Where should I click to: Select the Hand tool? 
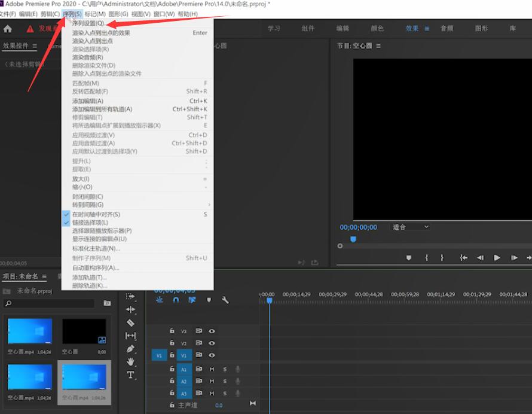click(x=130, y=362)
